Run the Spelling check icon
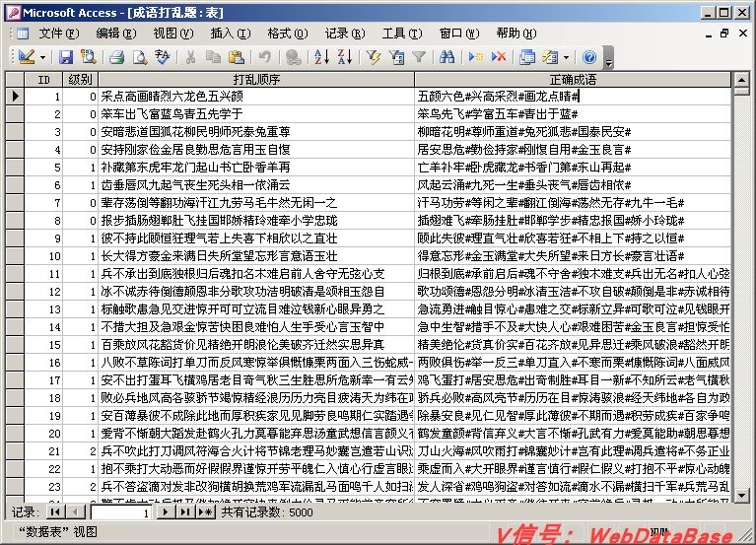 (163, 57)
